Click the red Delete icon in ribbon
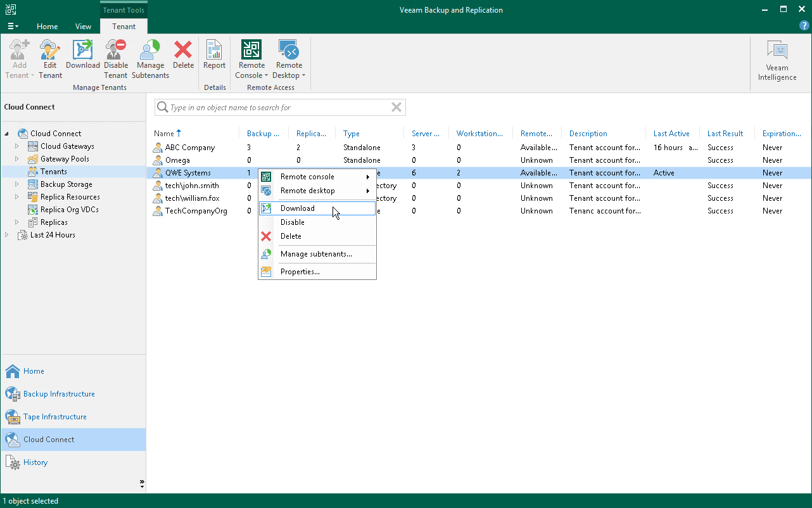Viewport: 812px width, 508px height. 183,58
